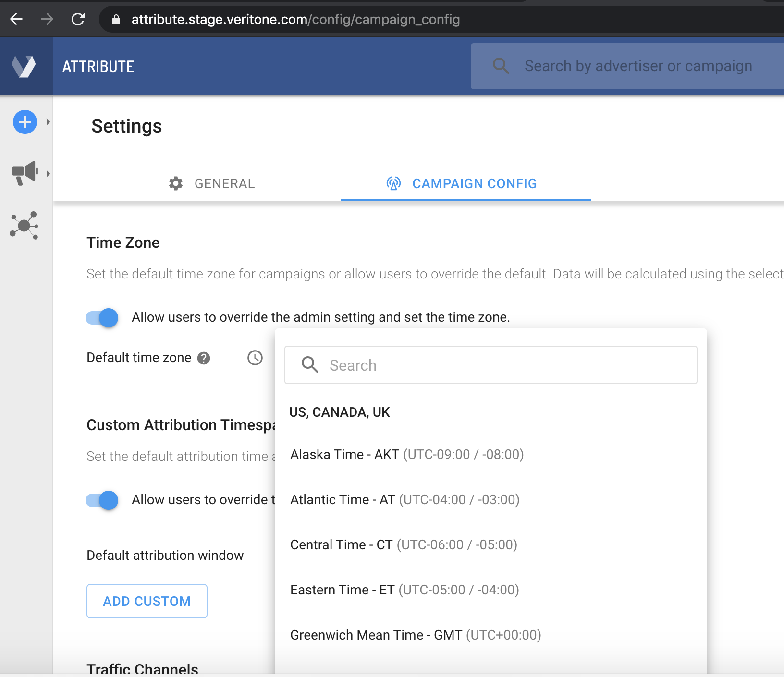Select the campaigns megaphone icon in sidebar
784x677 pixels.
pyautogui.click(x=24, y=173)
